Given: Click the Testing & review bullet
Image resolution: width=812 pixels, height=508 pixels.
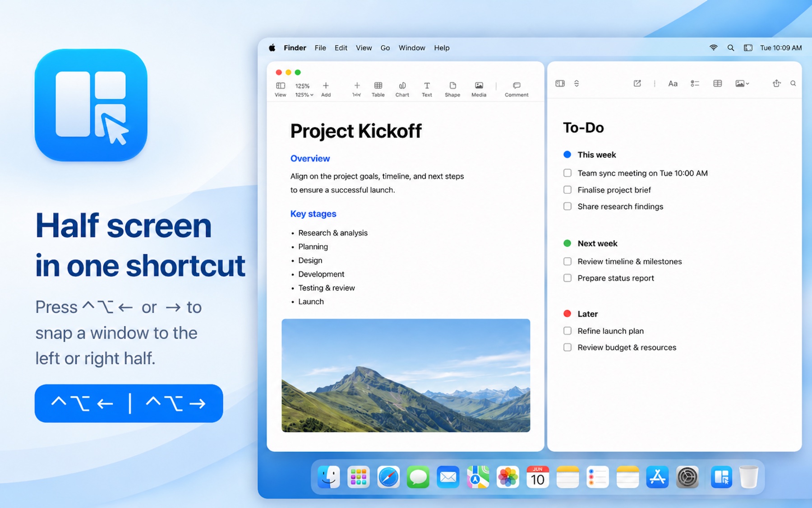Looking at the screenshot, I should [327, 288].
